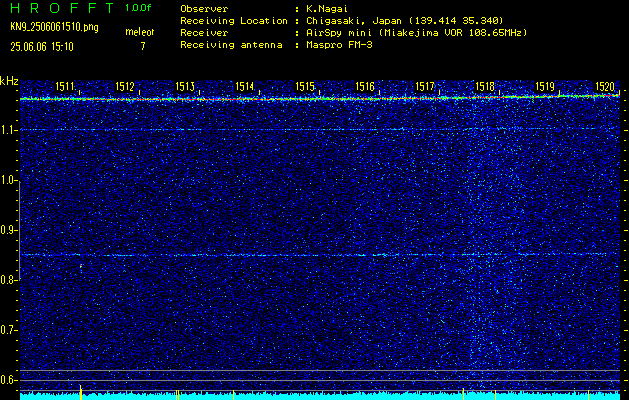Image resolution: width=629 pixels, height=400 pixels.
Task: Click the file name KN9_2506061510.png
Action: tap(54, 27)
